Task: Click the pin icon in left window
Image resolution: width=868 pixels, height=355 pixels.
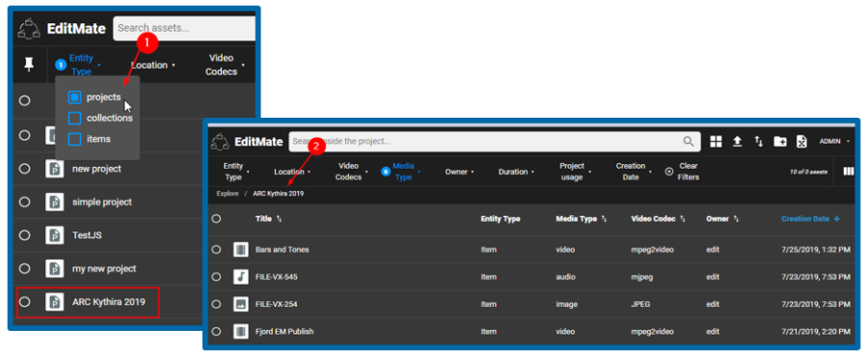Action: (29, 65)
